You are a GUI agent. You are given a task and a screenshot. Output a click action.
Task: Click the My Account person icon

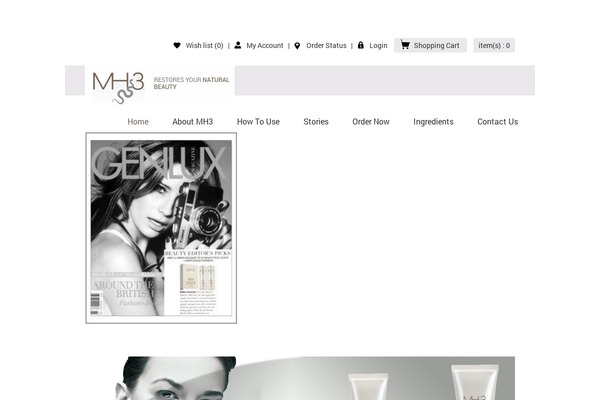[x=238, y=45]
